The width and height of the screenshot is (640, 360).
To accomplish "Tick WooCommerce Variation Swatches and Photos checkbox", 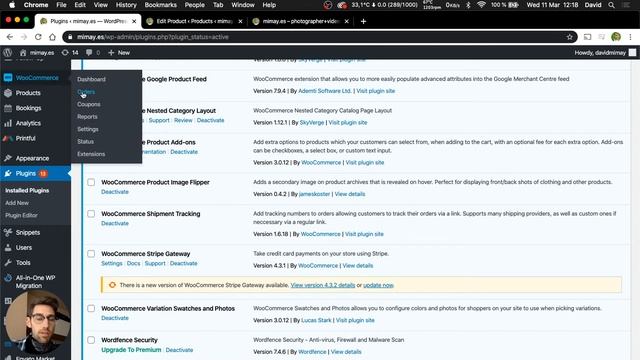I will pos(91,309).
